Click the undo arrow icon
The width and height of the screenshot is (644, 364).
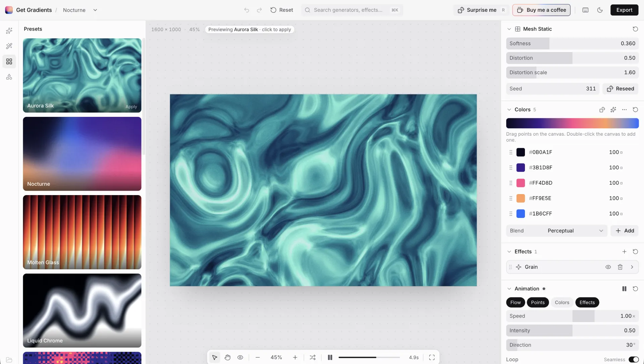tap(247, 10)
